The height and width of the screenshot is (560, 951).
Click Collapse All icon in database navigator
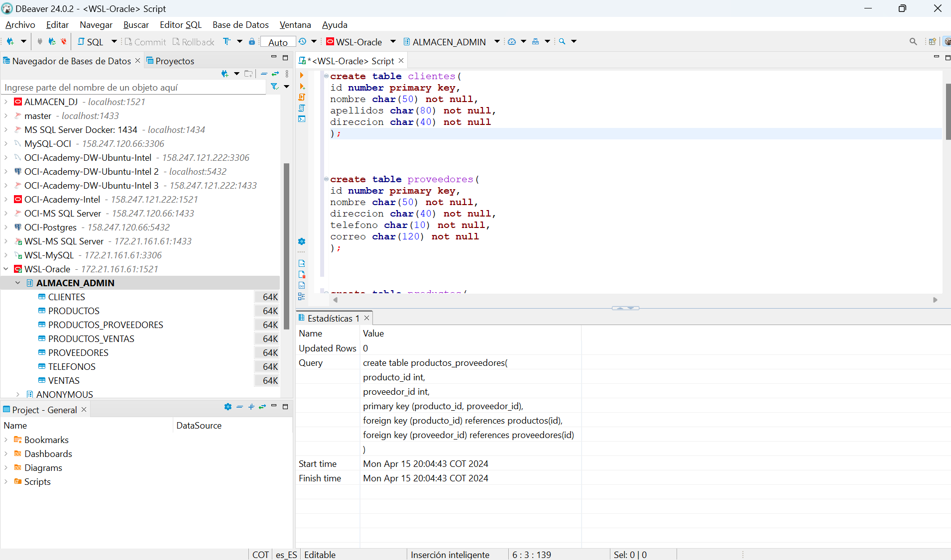264,74
